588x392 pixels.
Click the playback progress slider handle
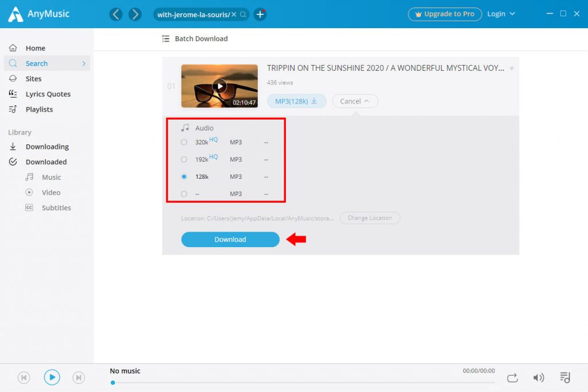[x=113, y=383]
